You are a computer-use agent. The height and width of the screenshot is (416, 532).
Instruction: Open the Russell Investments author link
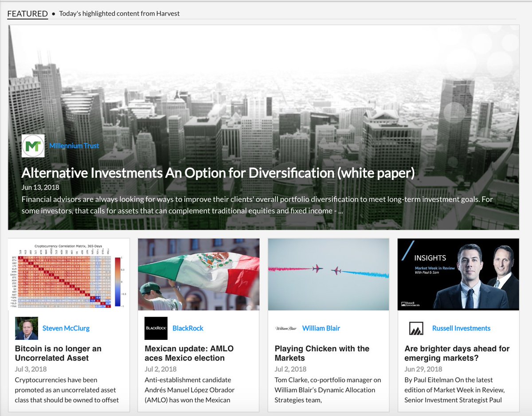(462, 328)
